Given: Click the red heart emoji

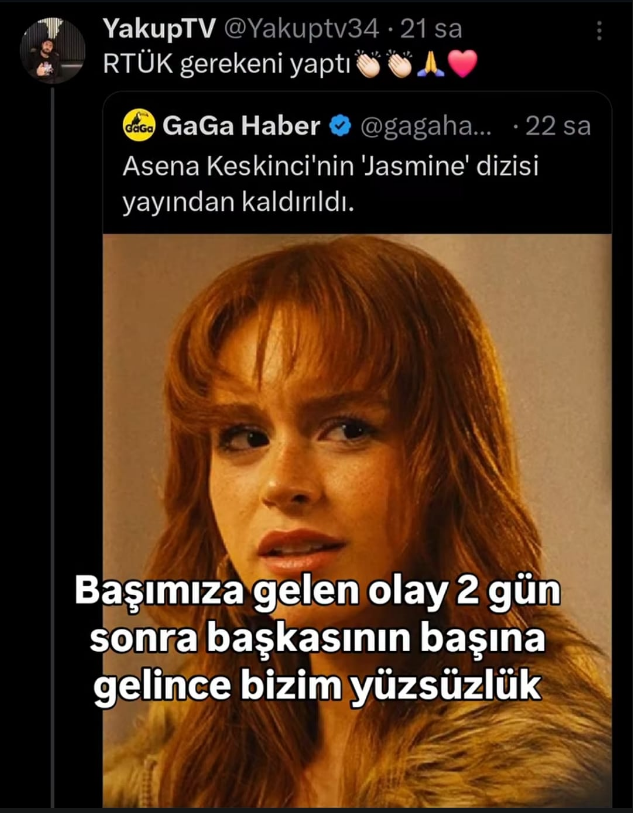Looking at the screenshot, I should pos(462,65).
